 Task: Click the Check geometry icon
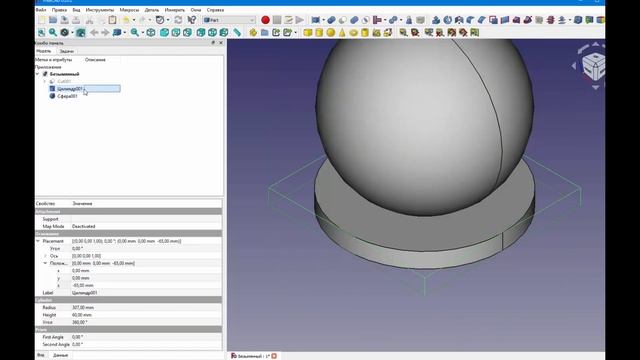pos(409,20)
